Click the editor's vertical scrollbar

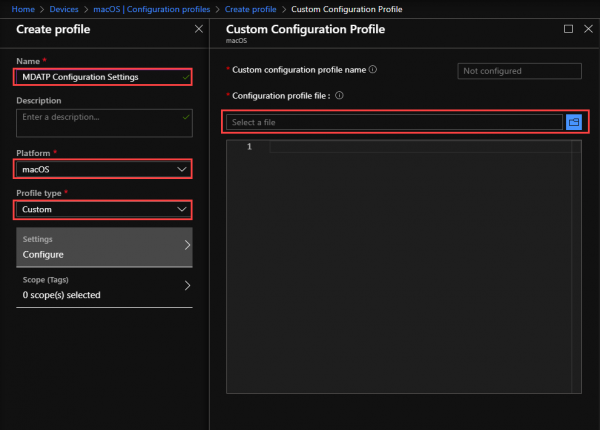point(576,267)
